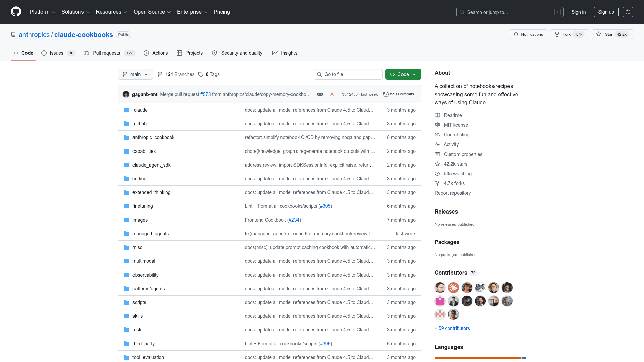
Task: Open the + 59 contributors link
Action: click(452, 328)
